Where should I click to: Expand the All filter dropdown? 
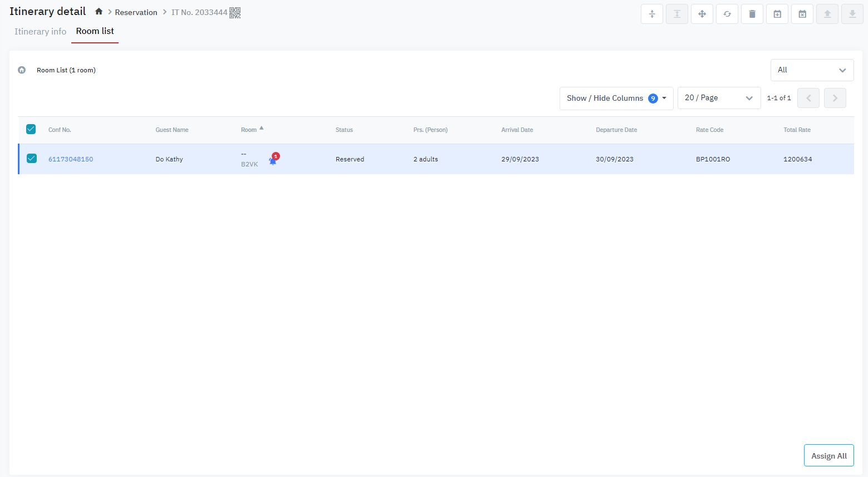point(812,70)
